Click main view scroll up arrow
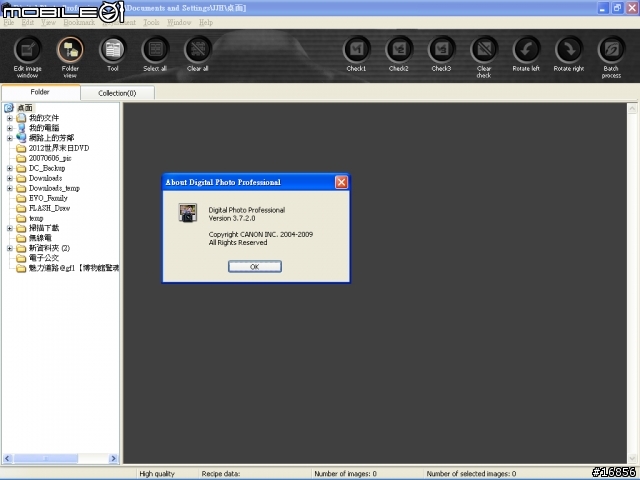Screen dimensions: 640x480 click(x=632, y=109)
